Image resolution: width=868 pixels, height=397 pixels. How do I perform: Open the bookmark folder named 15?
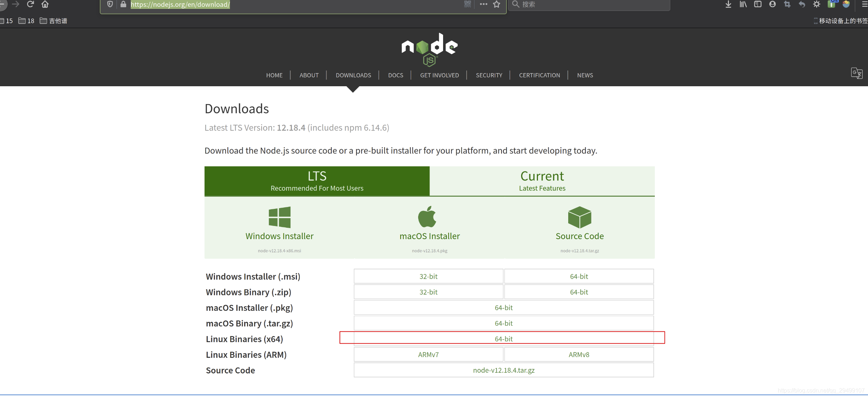pyautogui.click(x=6, y=21)
